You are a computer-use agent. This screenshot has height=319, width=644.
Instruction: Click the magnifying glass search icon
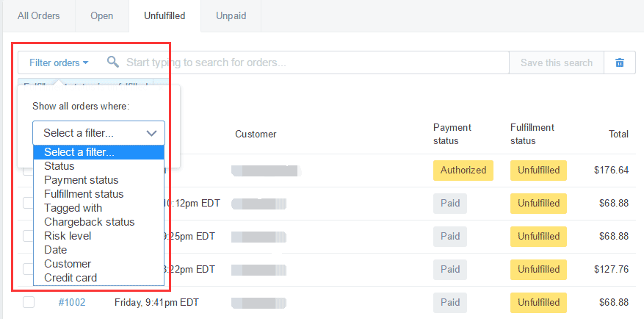tap(112, 62)
